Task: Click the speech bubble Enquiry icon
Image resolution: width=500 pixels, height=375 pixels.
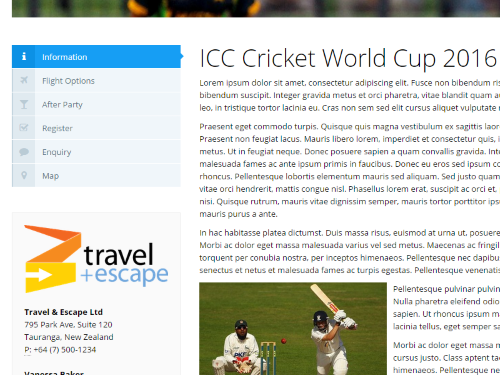Action: [x=24, y=152]
